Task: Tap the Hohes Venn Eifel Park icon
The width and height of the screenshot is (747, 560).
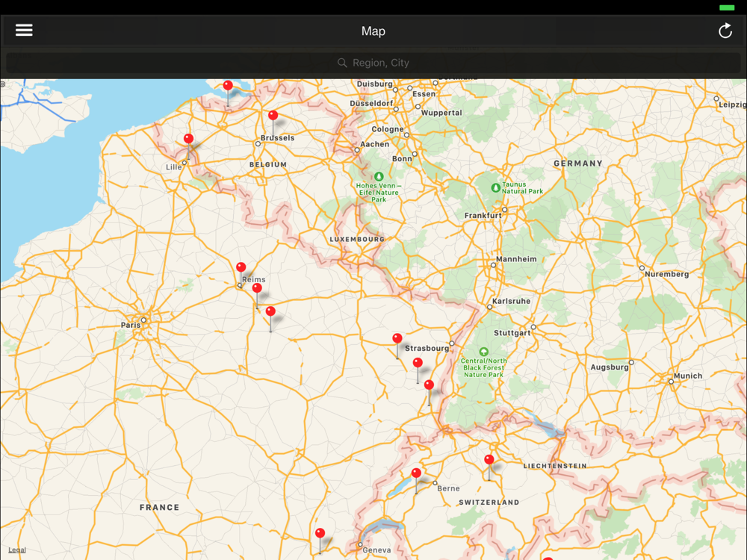Action: pyautogui.click(x=379, y=176)
